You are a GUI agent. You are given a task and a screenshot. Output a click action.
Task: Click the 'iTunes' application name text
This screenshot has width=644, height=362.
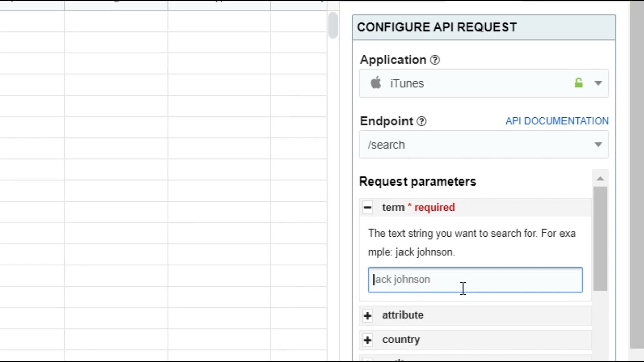[x=407, y=84]
